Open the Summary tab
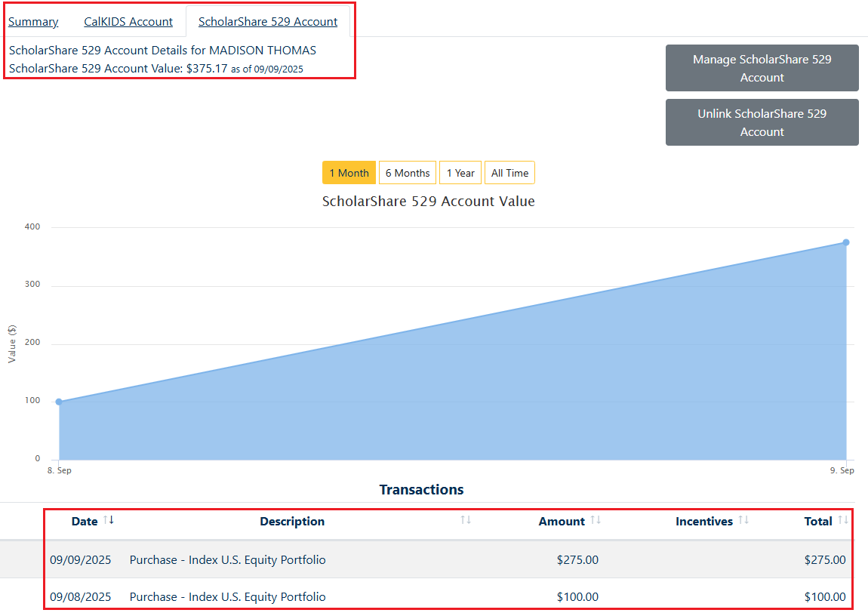The height and width of the screenshot is (616, 868). 33,22
